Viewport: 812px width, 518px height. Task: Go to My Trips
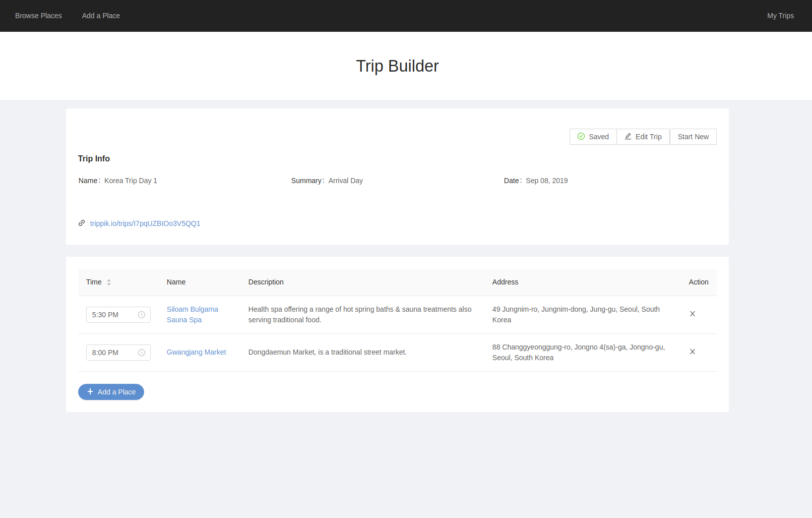tap(780, 16)
